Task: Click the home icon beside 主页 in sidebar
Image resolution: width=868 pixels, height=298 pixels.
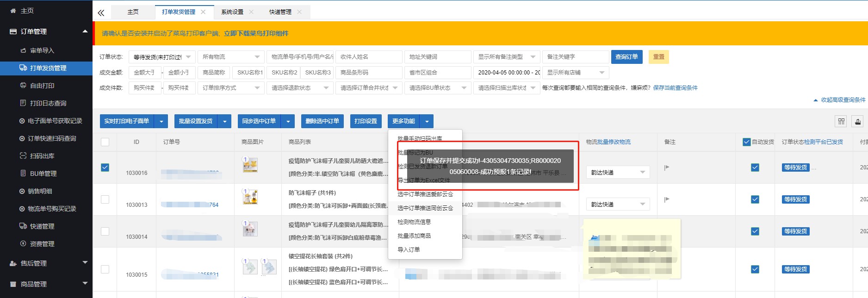Action: [x=13, y=11]
